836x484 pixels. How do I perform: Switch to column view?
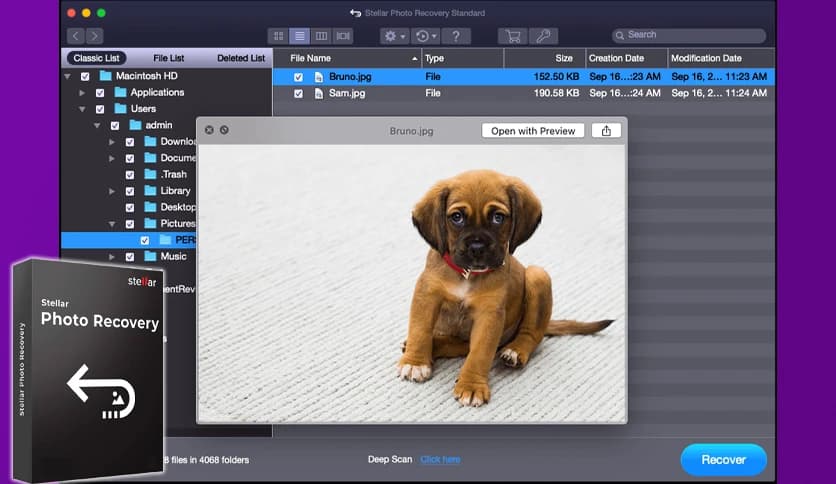pyautogui.click(x=321, y=36)
